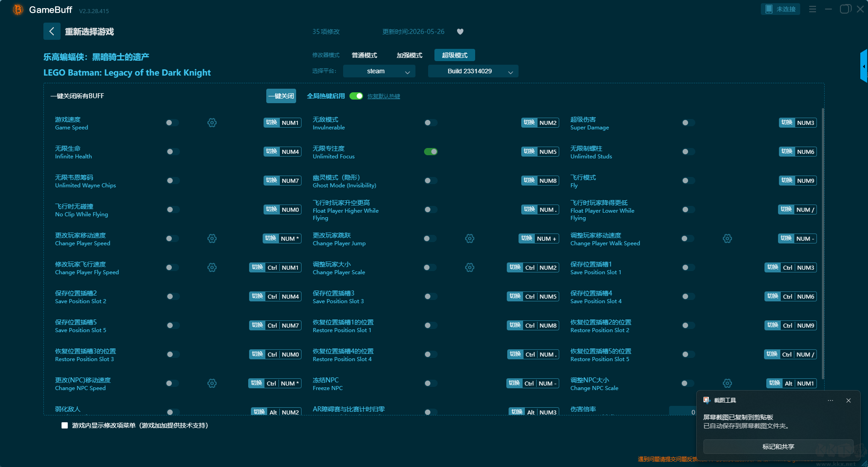Toggle Change NPC Speed switch
This screenshot has width=868, height=467.
(172, 383)
